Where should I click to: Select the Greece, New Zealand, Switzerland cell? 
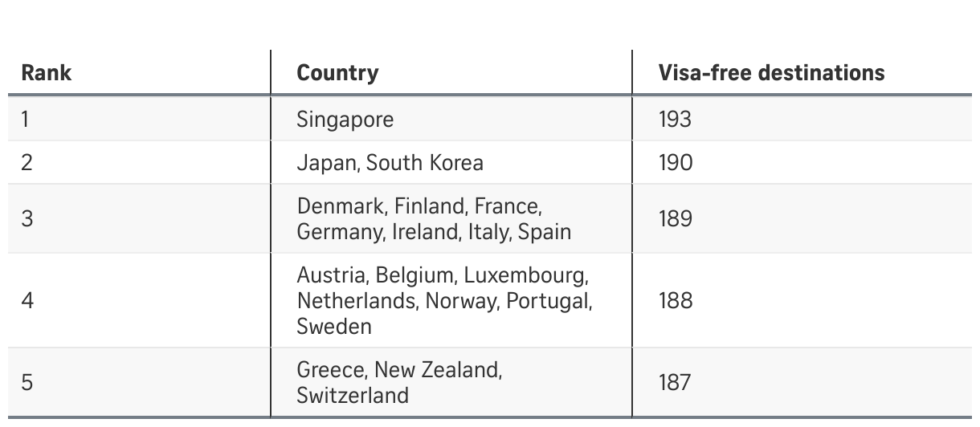399,382
